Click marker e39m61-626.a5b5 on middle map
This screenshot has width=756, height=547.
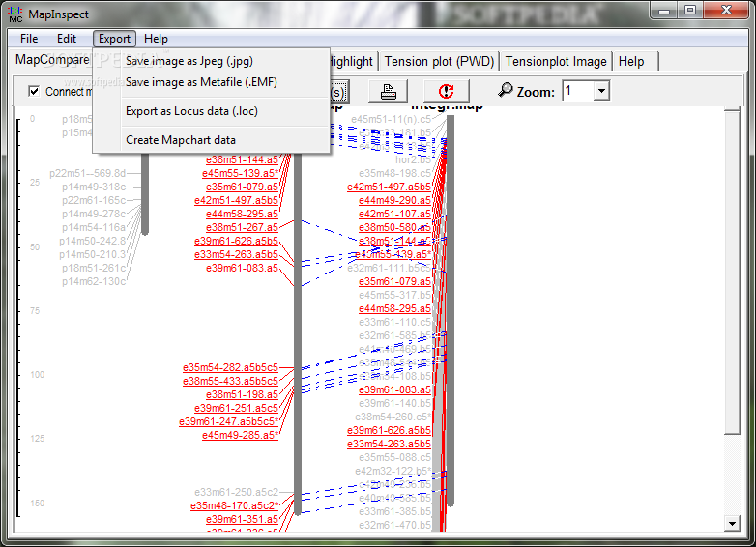(x=236, y=241)
